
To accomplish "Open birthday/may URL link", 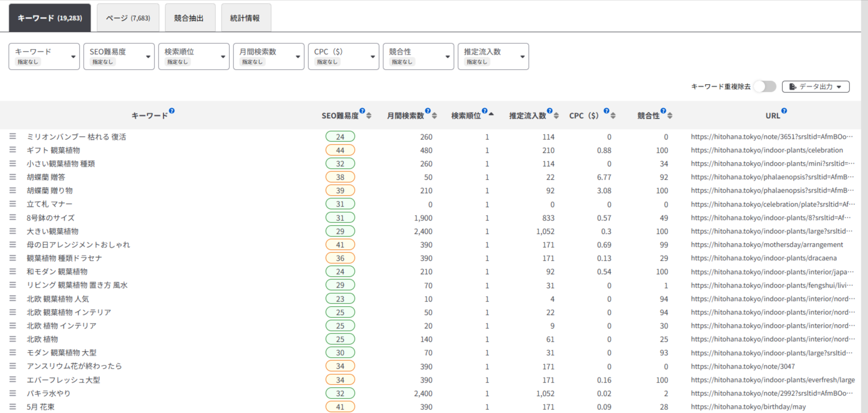I will pyautogui.click(x=748, y=407).
